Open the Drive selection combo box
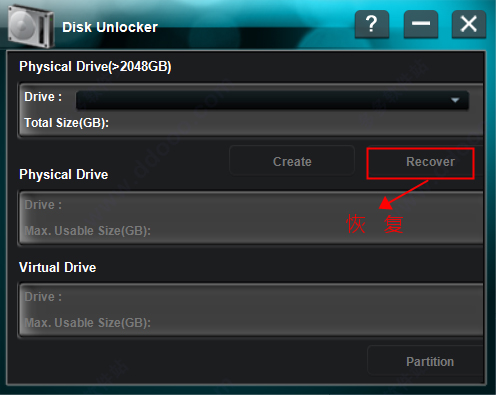 pyautogui.click(x=272, y=100)
